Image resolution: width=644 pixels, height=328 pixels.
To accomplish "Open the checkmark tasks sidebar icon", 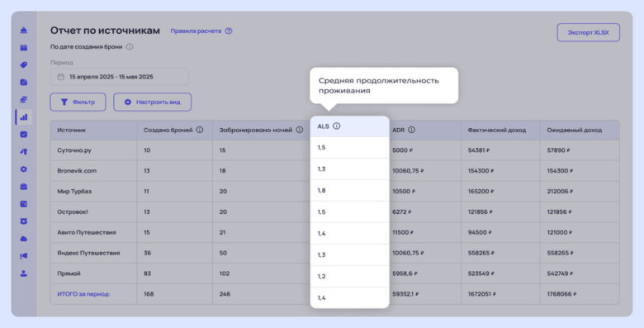I will coord(24,135).
